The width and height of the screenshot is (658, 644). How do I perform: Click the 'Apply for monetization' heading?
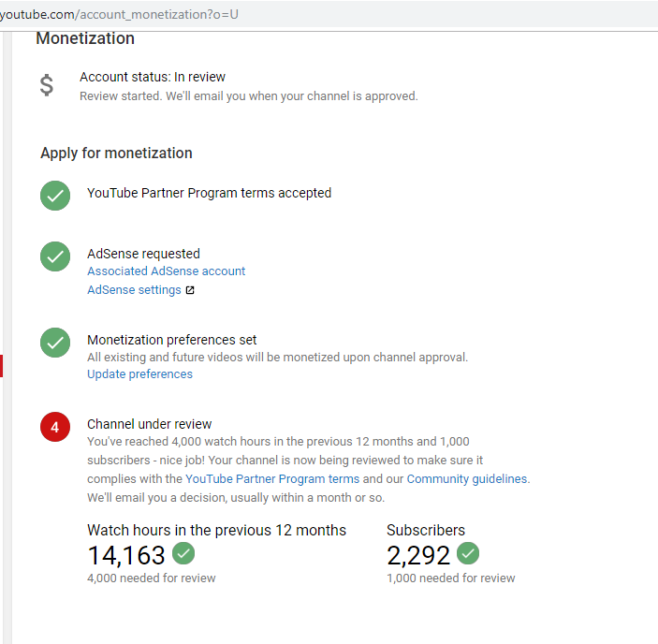pyautogui.click(x=116, y=154)
